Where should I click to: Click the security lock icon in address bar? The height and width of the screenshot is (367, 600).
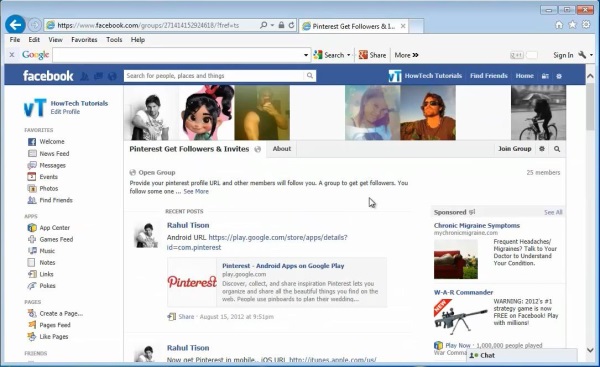point(281,25)
